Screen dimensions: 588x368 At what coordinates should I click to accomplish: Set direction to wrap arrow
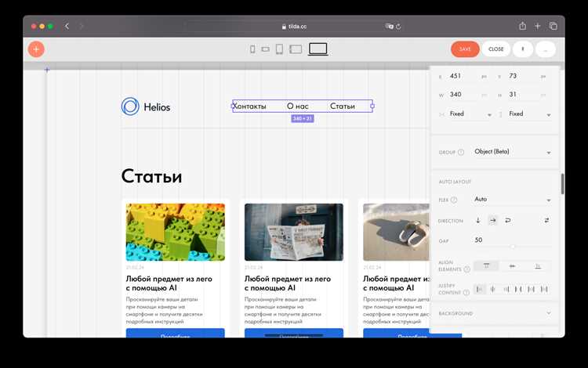[x=508, y=221]
